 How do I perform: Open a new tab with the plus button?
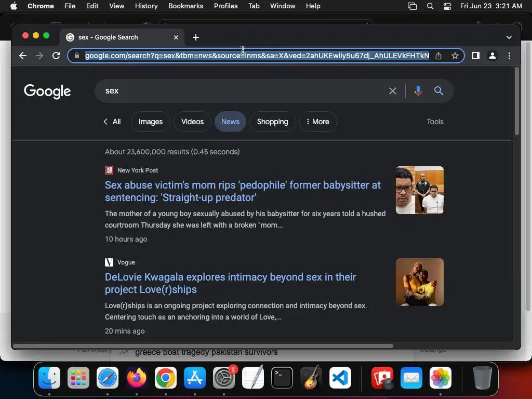coord(196,37)
